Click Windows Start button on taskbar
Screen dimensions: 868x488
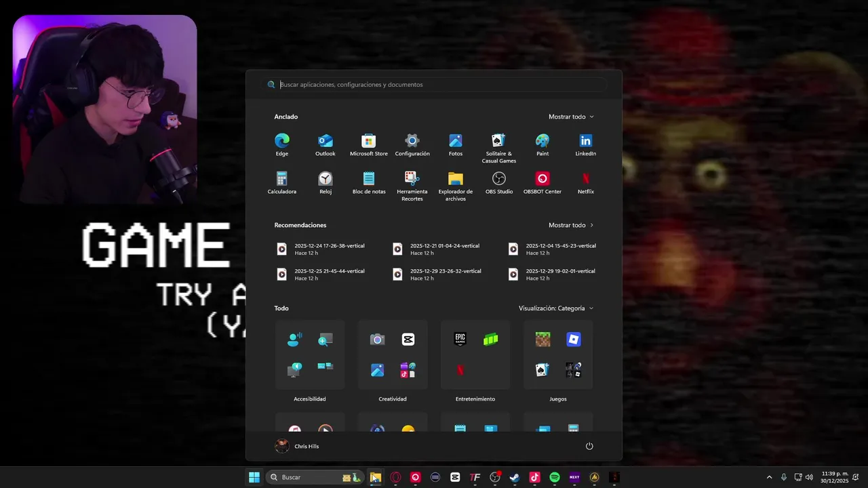[254, 477]
